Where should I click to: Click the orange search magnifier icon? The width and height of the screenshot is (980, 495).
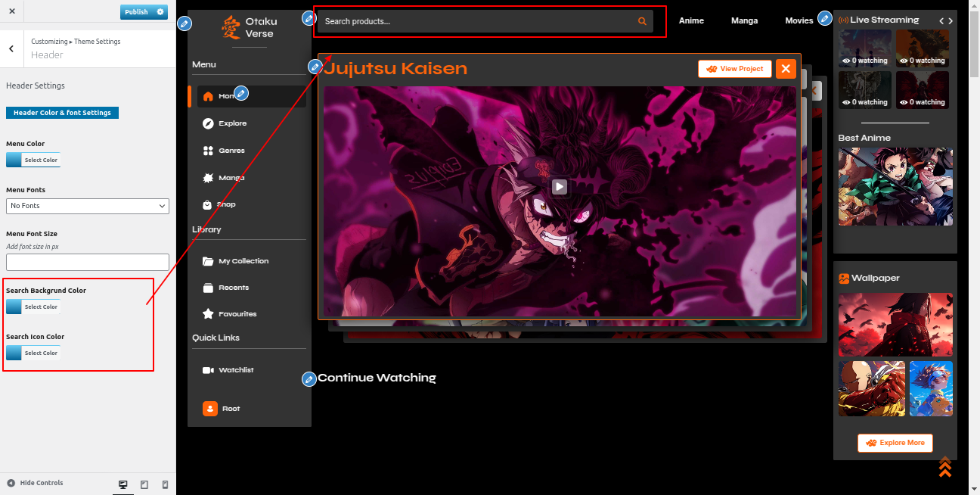642,21
